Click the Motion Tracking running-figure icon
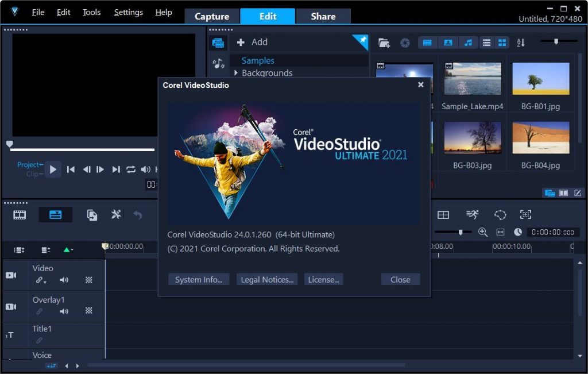 coord(473,215)
